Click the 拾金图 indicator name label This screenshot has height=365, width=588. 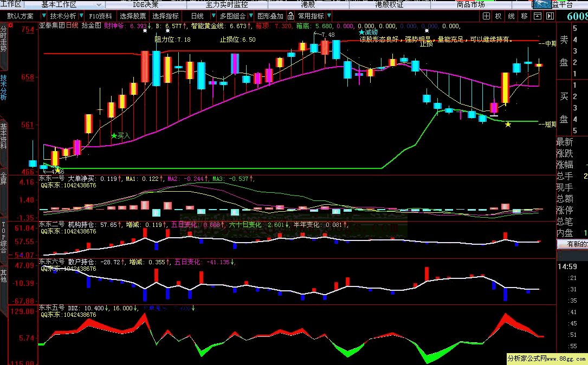[92, 25]
